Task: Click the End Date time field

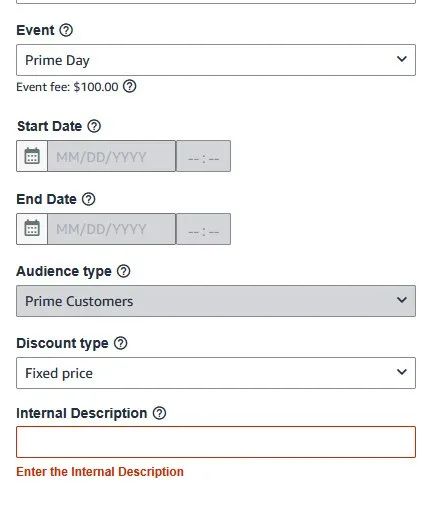Action: pos(203,229)
